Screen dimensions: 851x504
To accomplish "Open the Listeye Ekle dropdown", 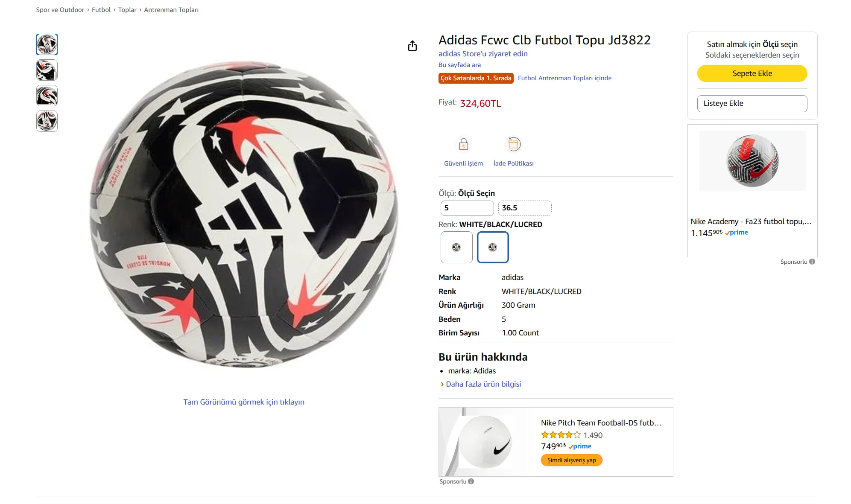I will coord(752,103).
